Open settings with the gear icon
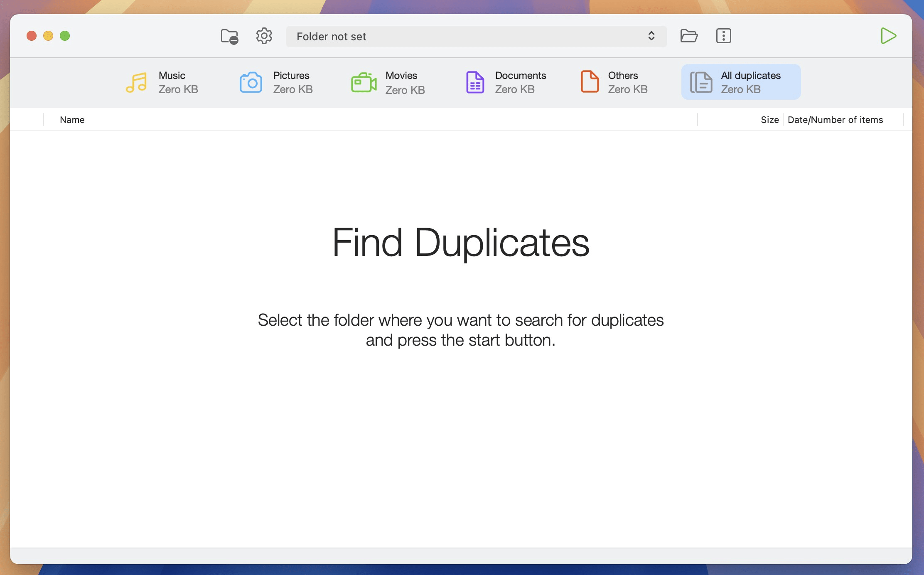The width and height of the screenshot is (924, 575). [x=264, y=36]
